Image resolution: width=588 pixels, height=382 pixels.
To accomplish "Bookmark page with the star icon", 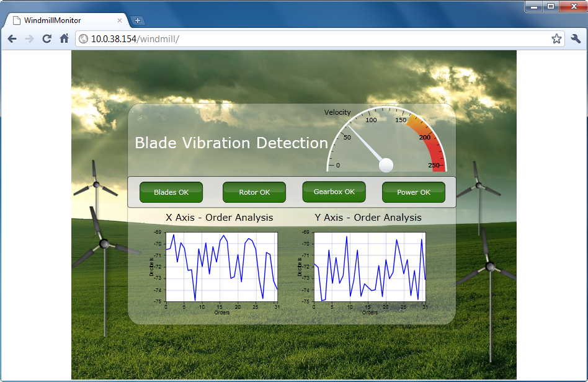I will coord(556,38).
